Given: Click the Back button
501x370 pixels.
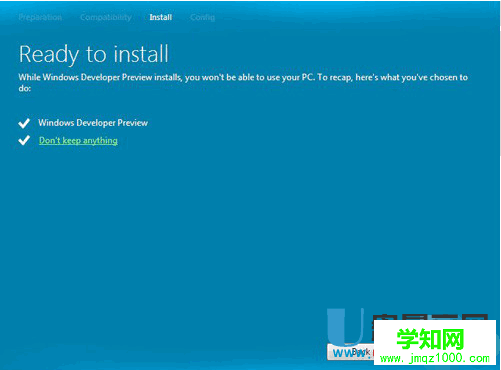Looking at the screenshot, I should (351, 352).
